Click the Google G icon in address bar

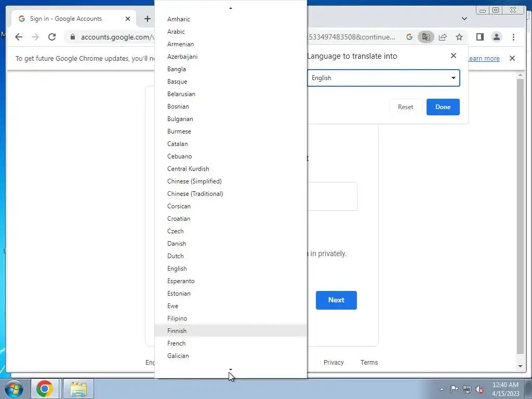[409, 37]
